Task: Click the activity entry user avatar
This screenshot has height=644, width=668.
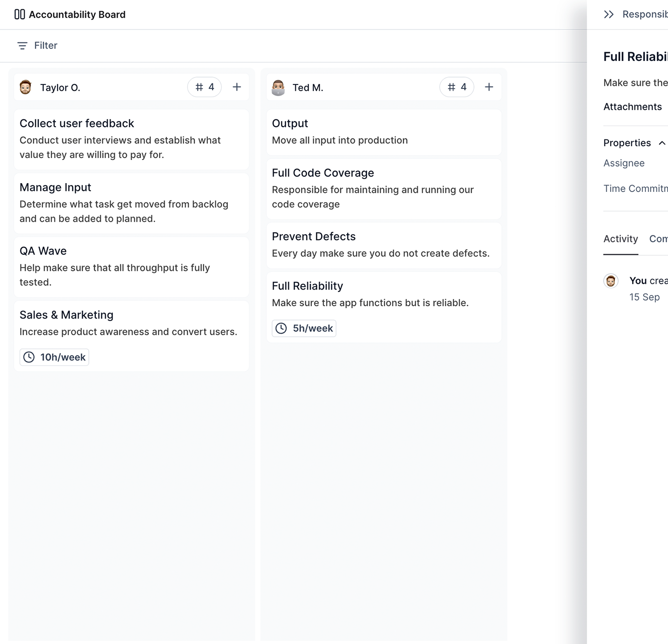Action: coord(611,281)
